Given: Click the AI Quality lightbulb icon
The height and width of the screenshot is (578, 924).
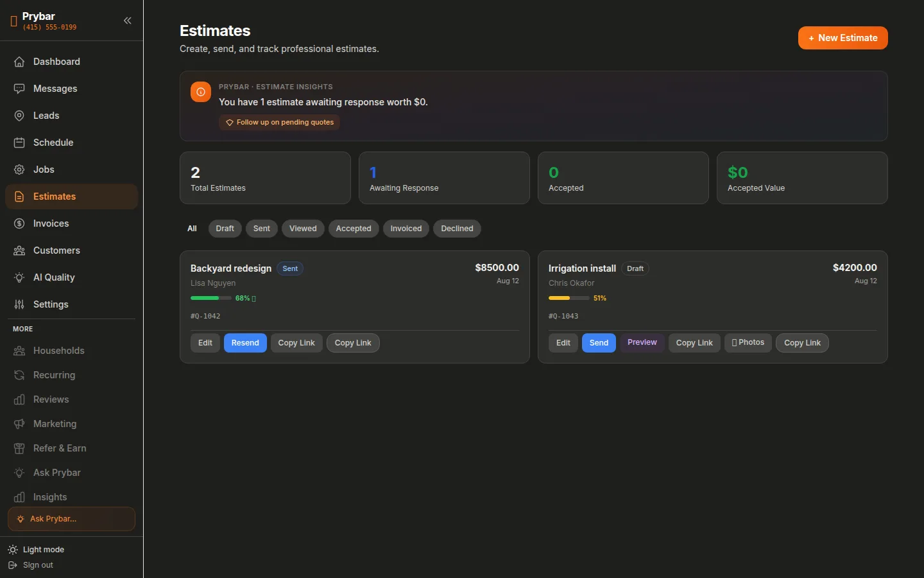Looking at the screenshot, I should point(19,277).
